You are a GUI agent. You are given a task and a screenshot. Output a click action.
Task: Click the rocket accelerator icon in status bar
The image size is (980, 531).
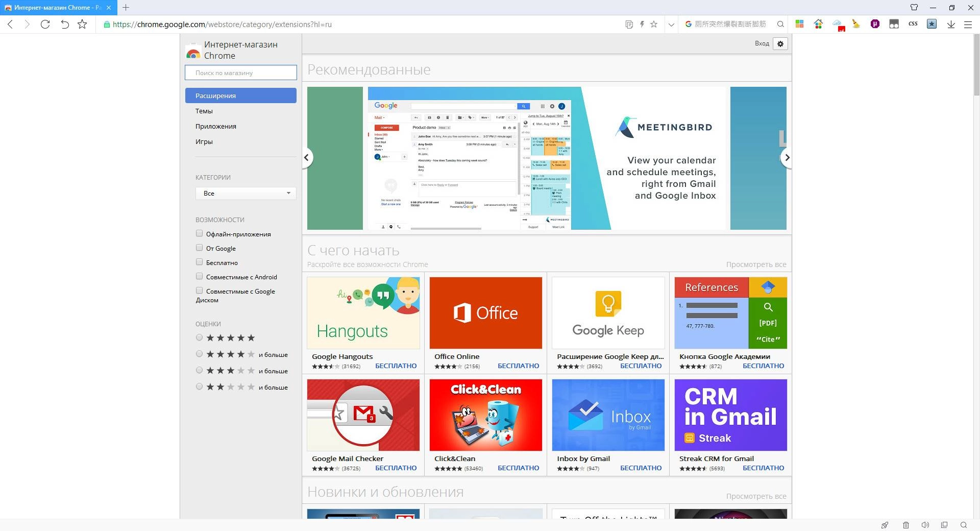click(885, 525)
